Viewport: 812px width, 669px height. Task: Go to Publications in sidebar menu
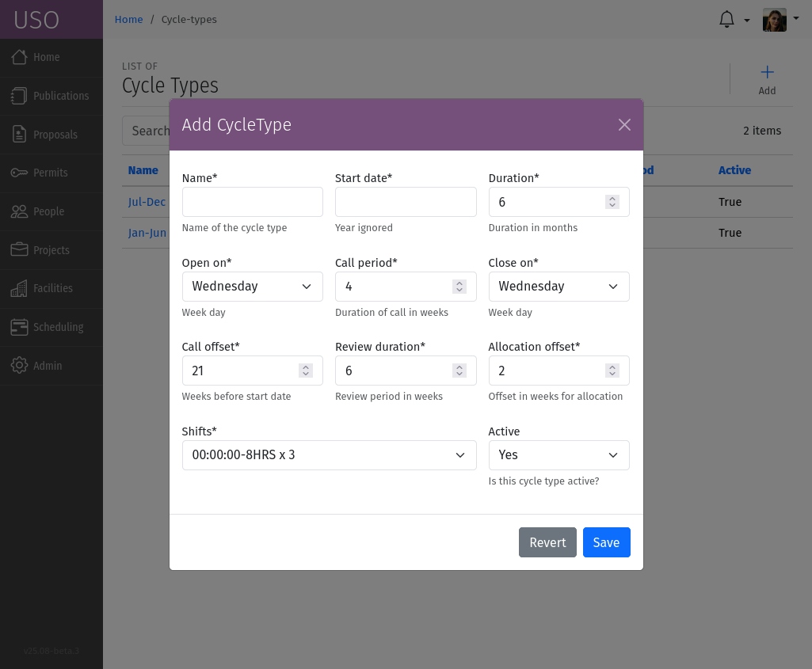pyautogui.click(x=51, y=96)
